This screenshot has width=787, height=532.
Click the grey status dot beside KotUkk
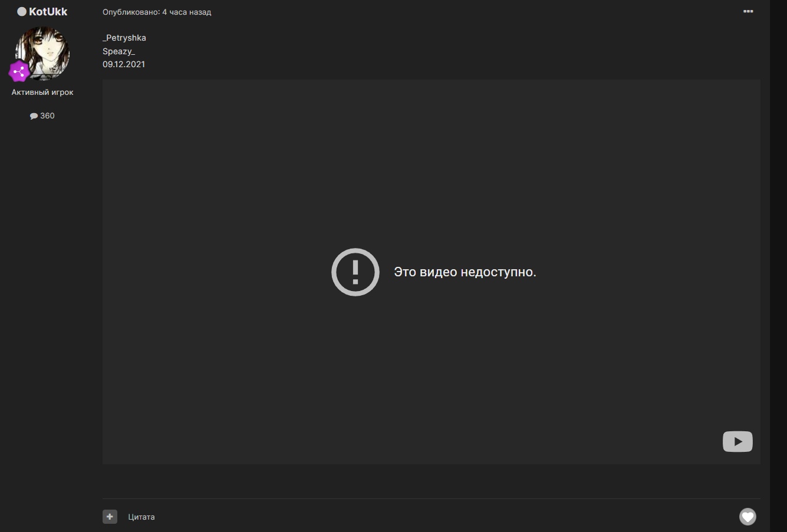pyautogui.click(x=22, y=12)
